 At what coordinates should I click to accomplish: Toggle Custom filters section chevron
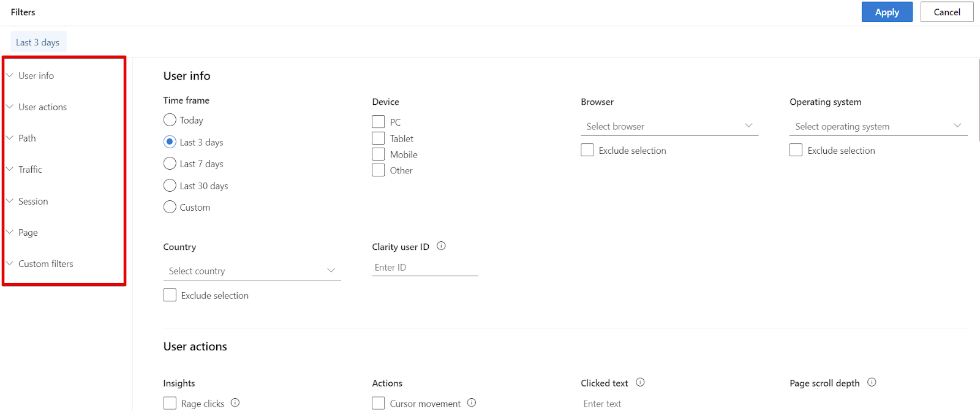coord(10,263)
